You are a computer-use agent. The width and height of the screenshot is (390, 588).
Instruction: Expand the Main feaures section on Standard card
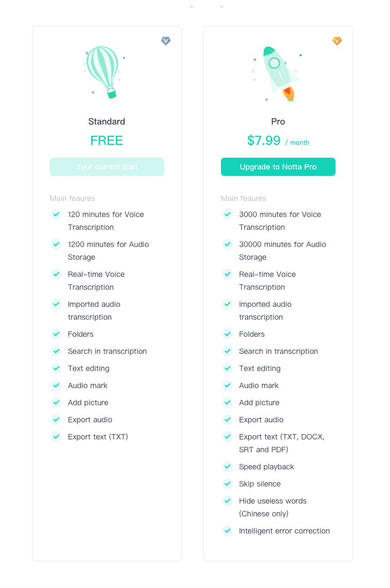(72, 198)
